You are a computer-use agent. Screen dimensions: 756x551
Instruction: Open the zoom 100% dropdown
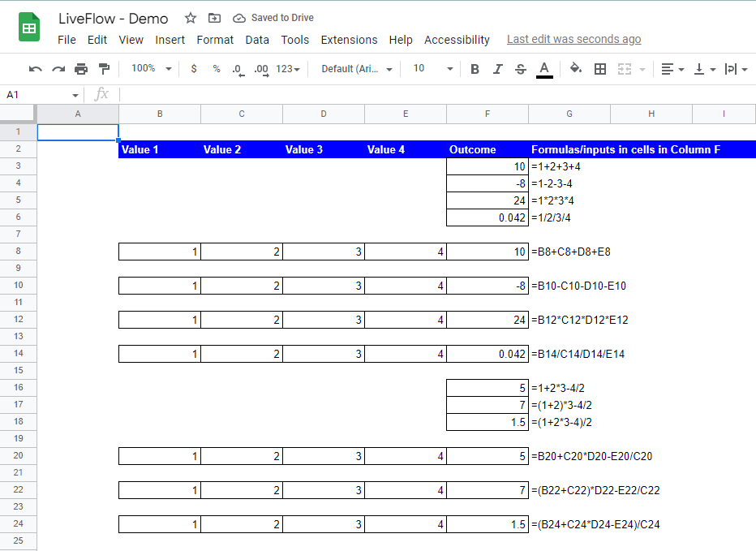[152, 68]
